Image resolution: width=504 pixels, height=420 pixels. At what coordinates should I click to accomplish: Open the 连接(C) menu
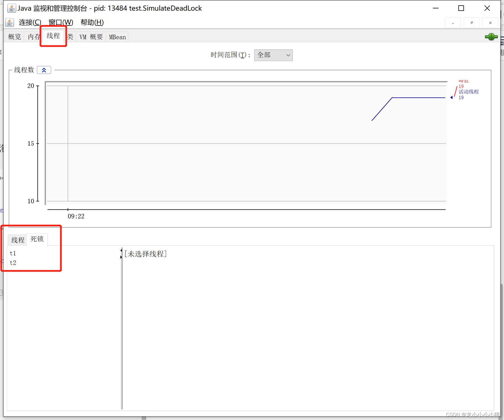(30, 22)
